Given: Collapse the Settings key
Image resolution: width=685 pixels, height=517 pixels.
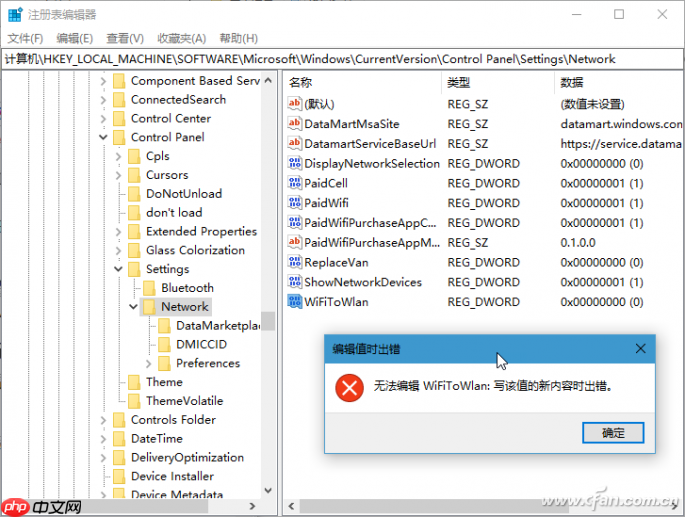Looking at the screenshot, I should [118, 269].
